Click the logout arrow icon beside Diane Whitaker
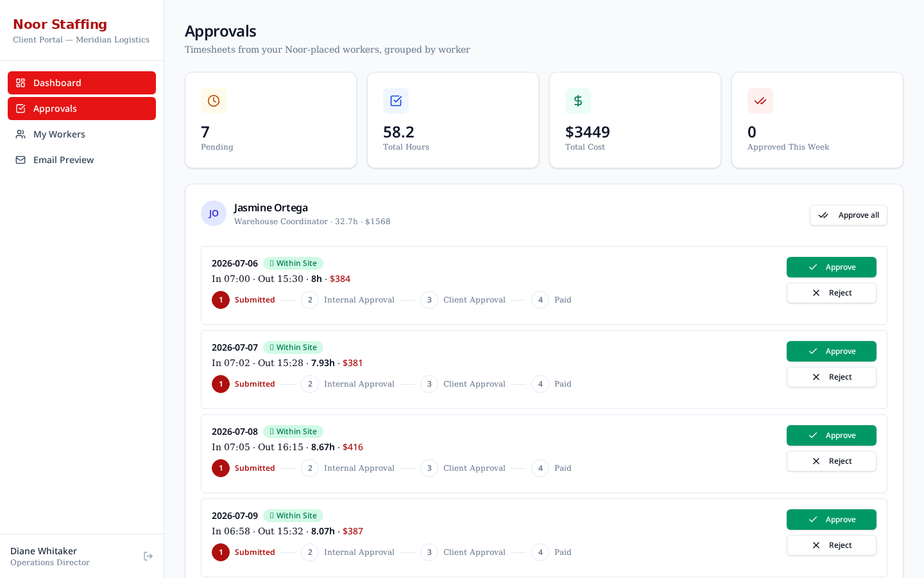 pyautogui.click(x=148, y=556)
